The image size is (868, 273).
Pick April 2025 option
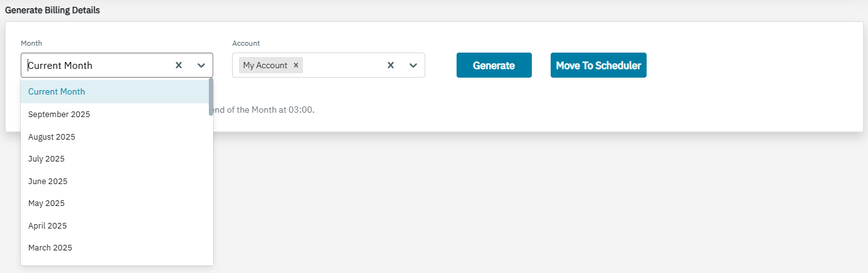point(48,226)
